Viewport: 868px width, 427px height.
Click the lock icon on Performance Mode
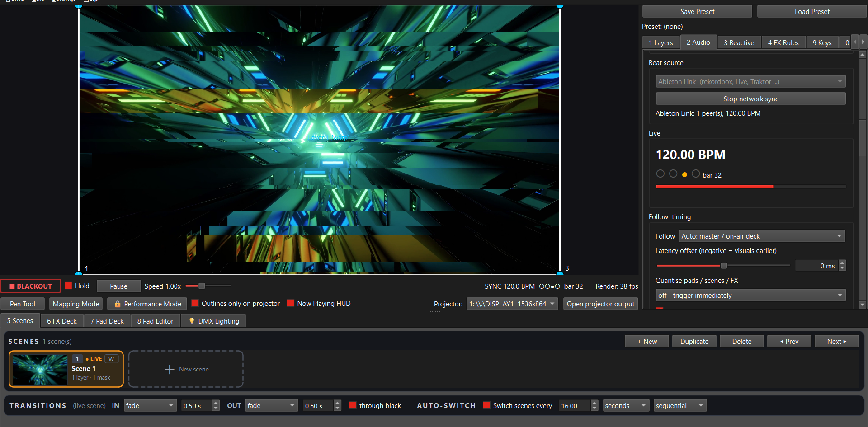click(x=118, y=304)
